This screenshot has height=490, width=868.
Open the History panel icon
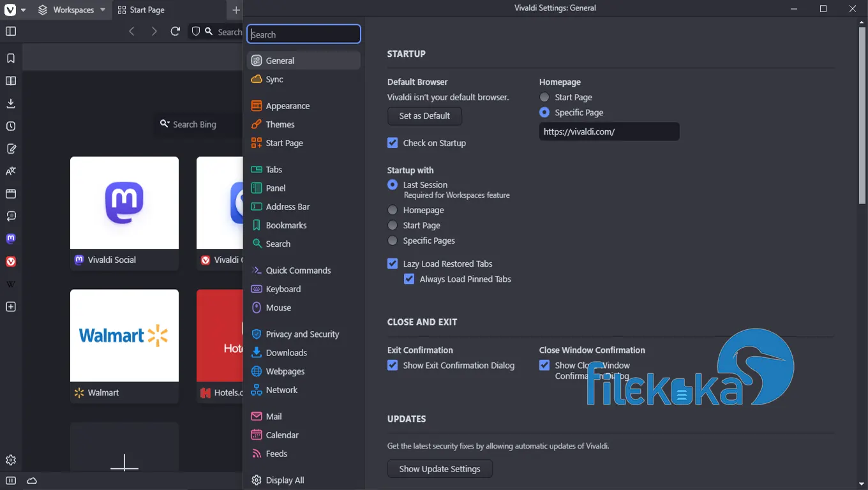coord(11,126)
